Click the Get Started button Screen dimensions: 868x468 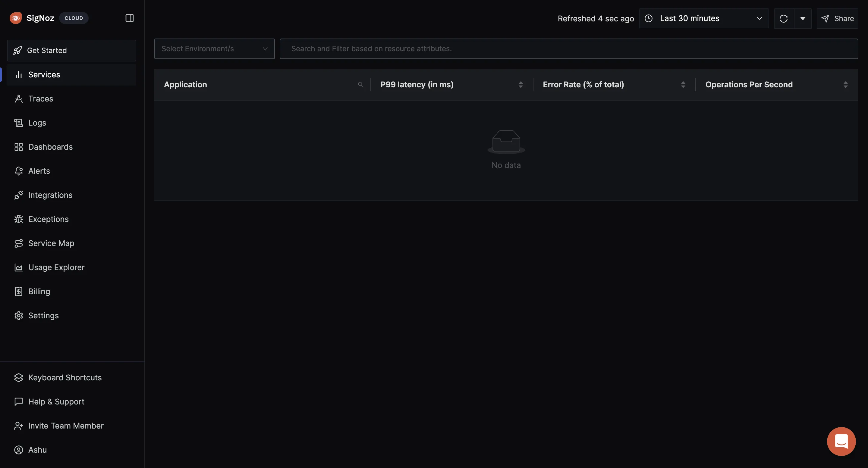71,51
